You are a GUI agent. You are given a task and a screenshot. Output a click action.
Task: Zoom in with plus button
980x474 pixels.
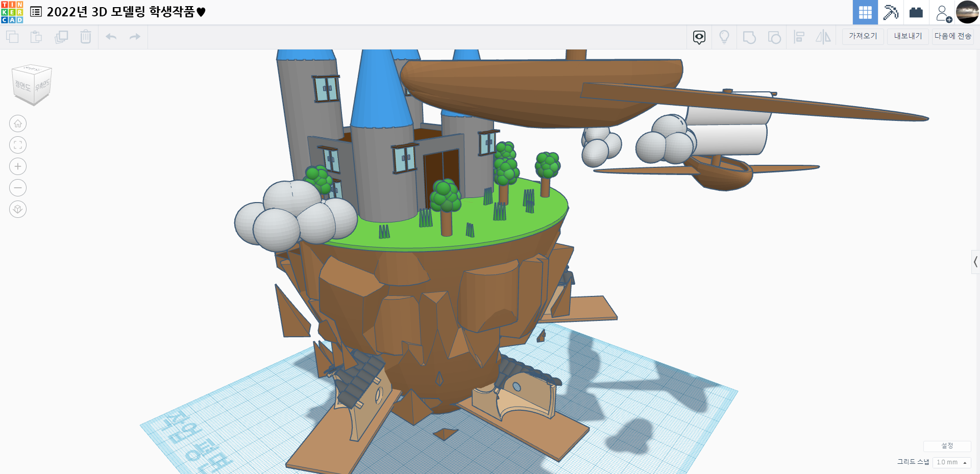[18, 166]
